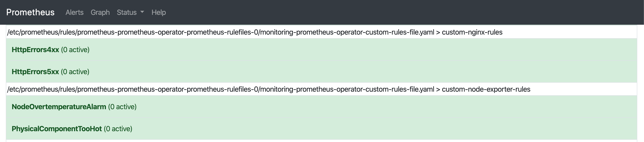Expand the NodeOvertemperatureAlarm alert rule

pos(59,106)
